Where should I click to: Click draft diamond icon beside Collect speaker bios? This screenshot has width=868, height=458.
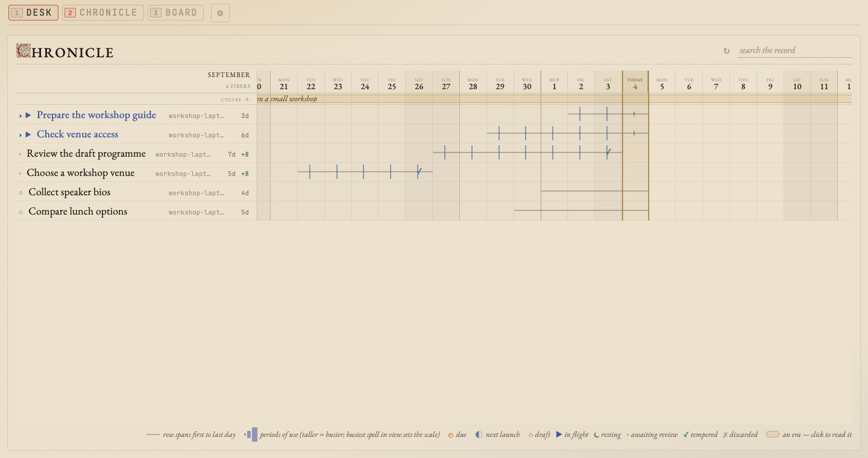pyautogui.click(x=21, y=193)
